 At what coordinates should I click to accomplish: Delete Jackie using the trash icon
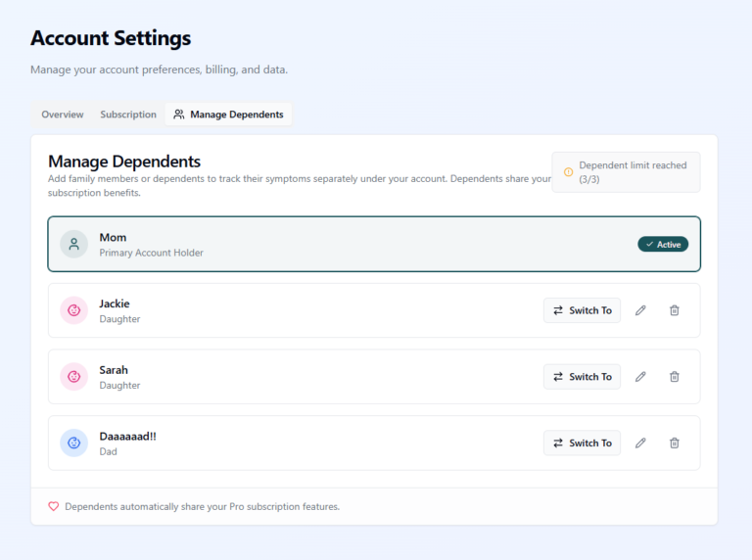[675, 310]
